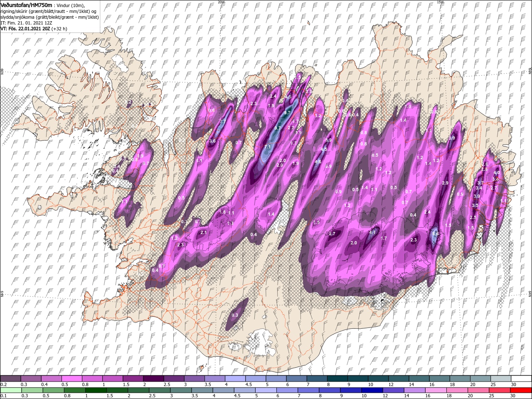Pick lower-row green swatch between 0.5 and 0.8
This screenshot has width=532, height=399.
pyautogui.click(x=53, y=390)
